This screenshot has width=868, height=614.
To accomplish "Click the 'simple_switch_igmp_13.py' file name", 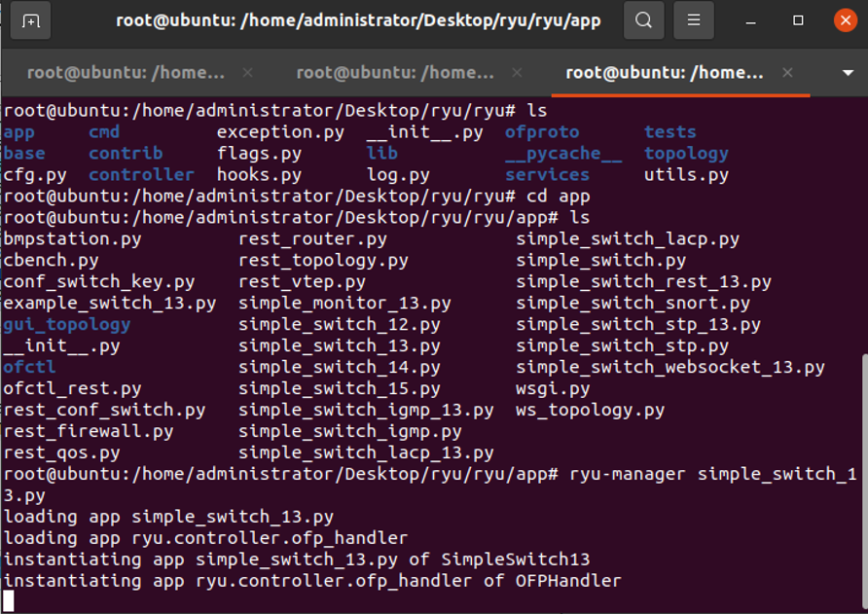I will (x=366, y=411).
